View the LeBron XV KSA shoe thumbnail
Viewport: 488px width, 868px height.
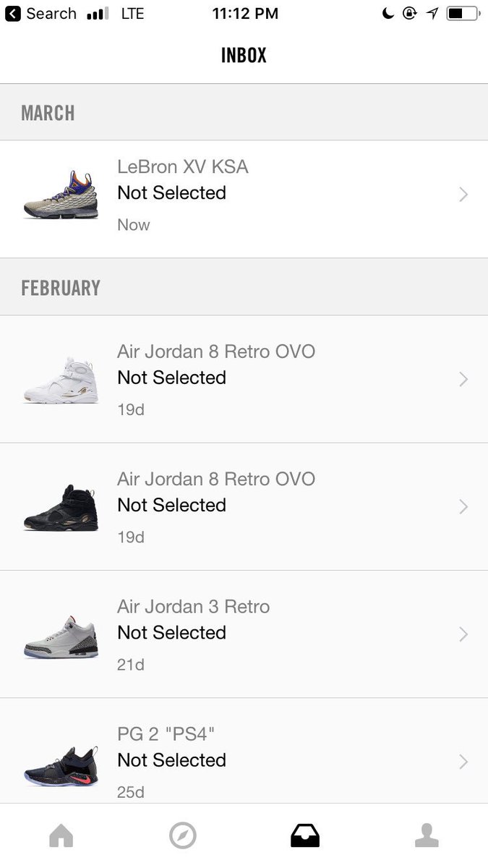[x=61, y=195]
